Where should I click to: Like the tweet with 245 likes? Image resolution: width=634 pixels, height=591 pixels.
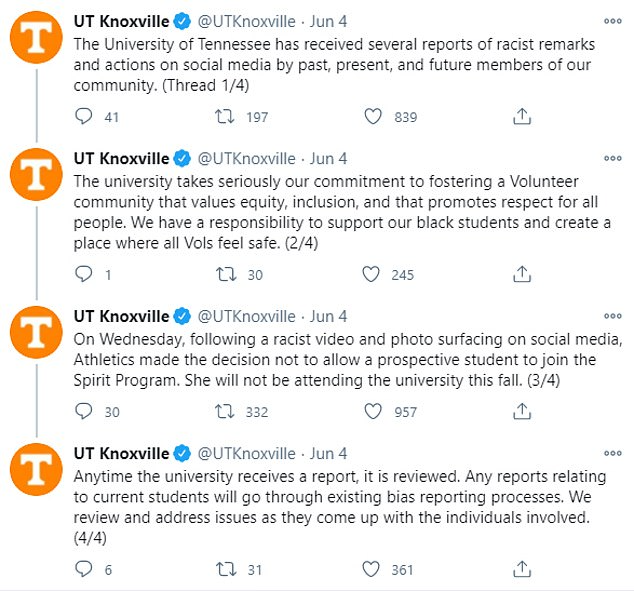tap(370, 274)
